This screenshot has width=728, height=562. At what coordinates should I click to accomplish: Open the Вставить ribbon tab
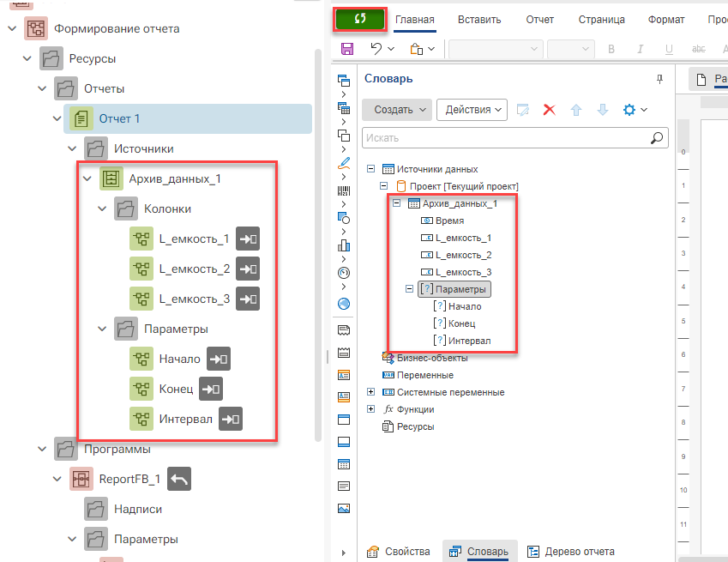(479, 20)
